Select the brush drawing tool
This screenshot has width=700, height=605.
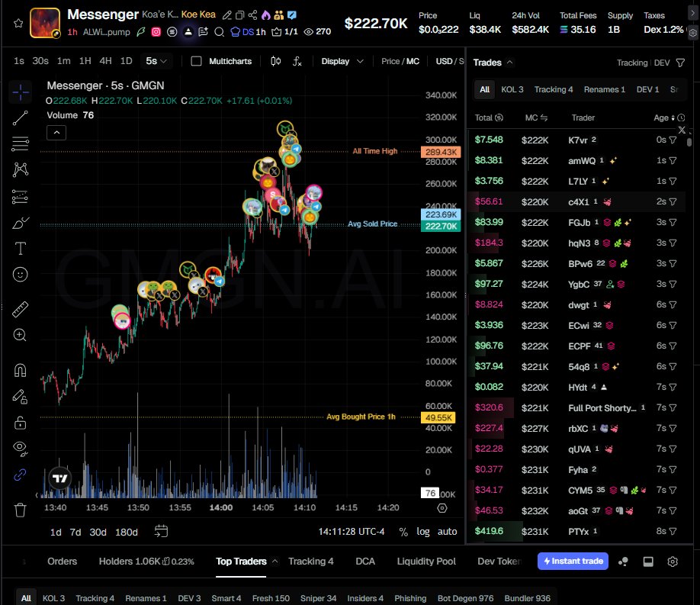click(x=20, y=223)
